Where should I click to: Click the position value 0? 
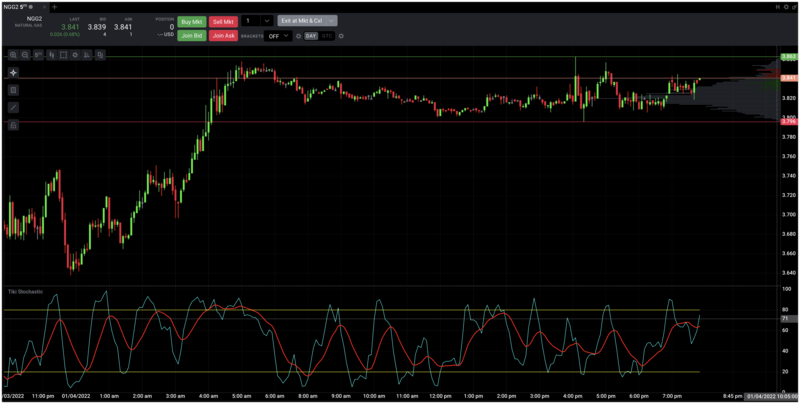(171, 27)
